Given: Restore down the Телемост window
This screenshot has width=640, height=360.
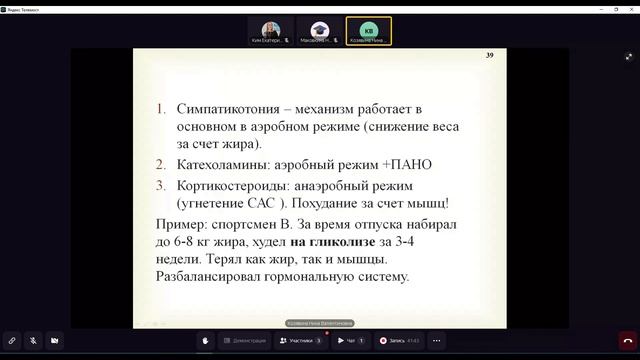Looking at the screenshot, I should click(x=616, y=9).
